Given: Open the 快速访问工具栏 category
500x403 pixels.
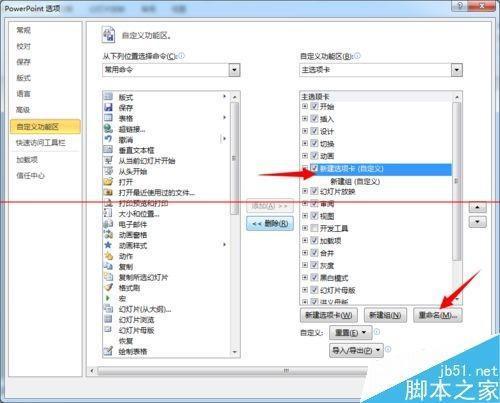Looking at the screenshot, I should coord(41,143).
